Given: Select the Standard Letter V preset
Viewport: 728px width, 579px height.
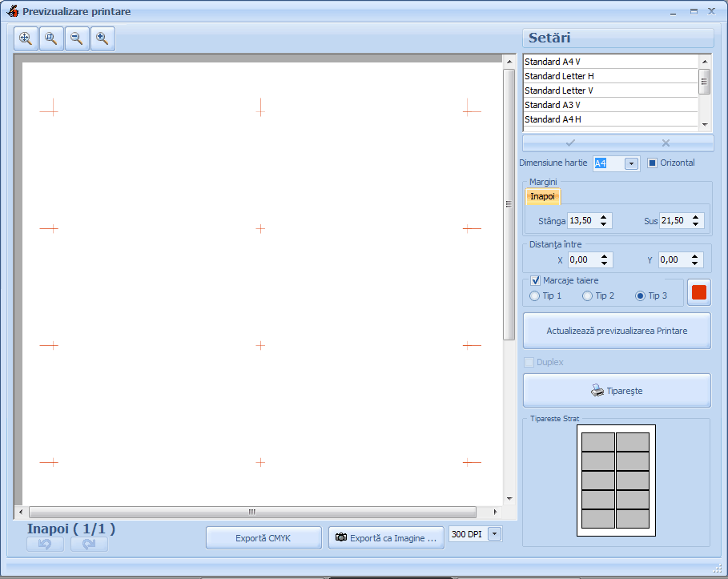Looking at the screenshot, I should (x=610, y=90).
